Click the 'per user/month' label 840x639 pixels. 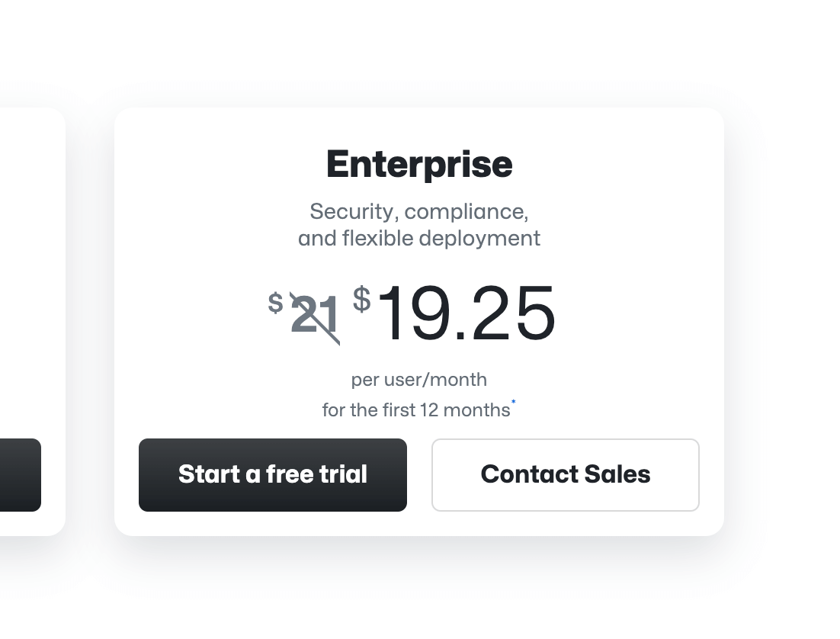click(x=419, y=379)
